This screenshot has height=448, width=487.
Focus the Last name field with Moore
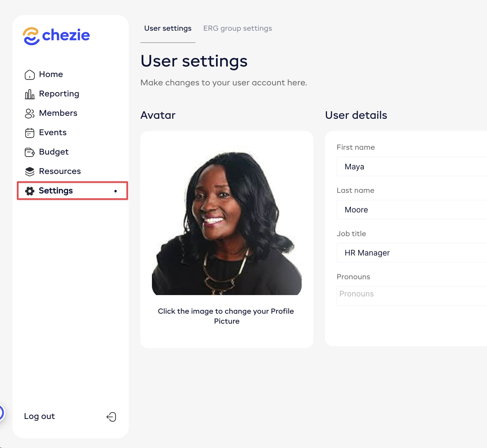point(412,209)
